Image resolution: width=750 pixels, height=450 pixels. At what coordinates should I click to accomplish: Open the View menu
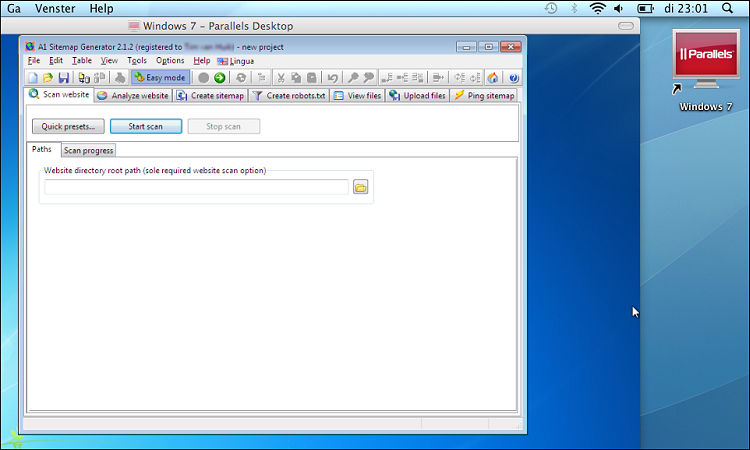pos(109,61)
